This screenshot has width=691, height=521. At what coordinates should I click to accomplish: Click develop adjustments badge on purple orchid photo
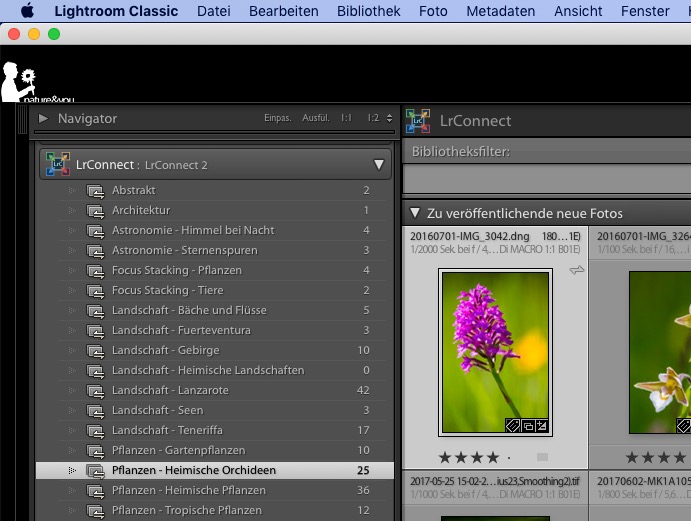542,426
